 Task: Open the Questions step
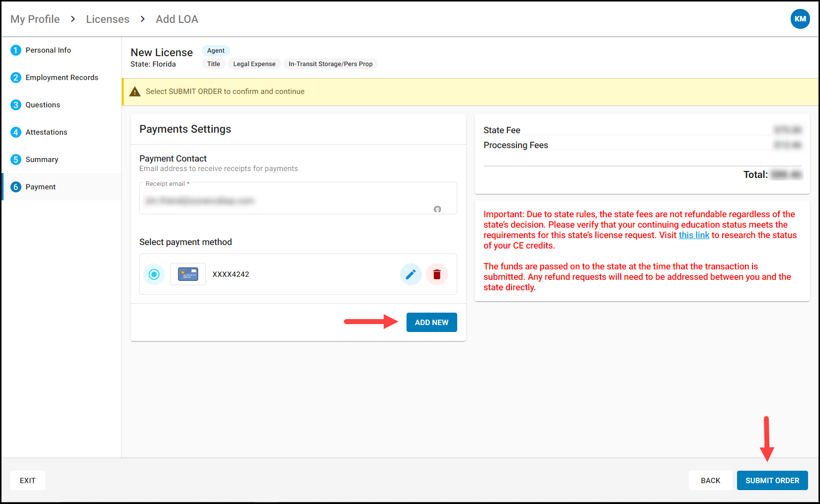click(62, 105)
